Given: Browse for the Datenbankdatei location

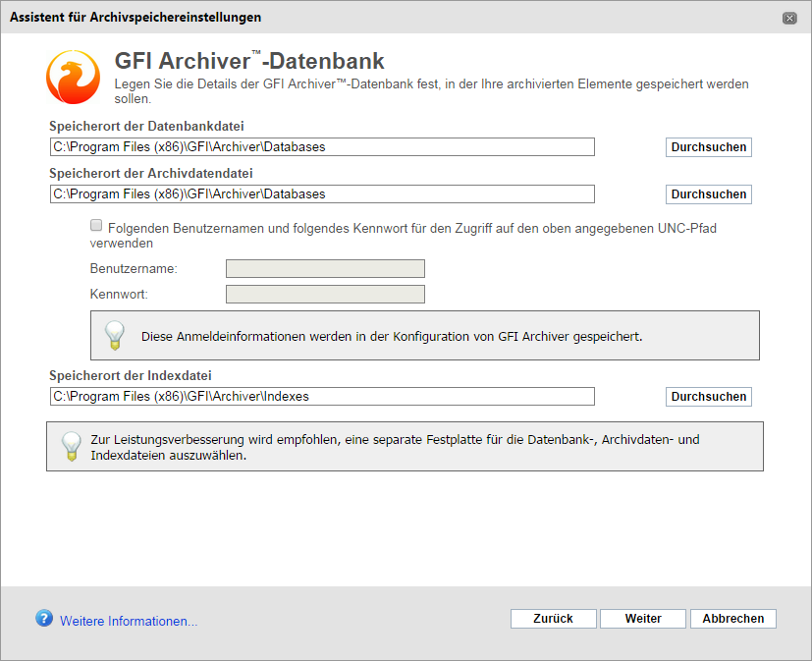Looking at the screenshot, I should (x=709, y=147).
